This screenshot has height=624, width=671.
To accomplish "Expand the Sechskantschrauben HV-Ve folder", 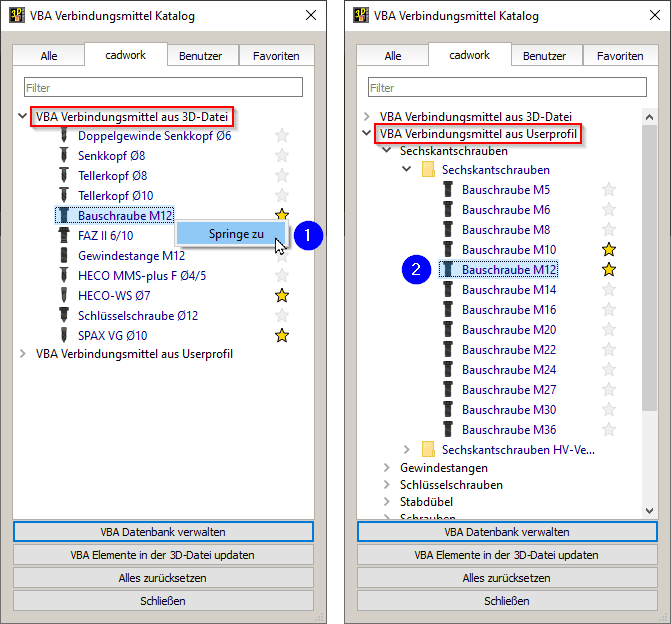I will 406,450.
